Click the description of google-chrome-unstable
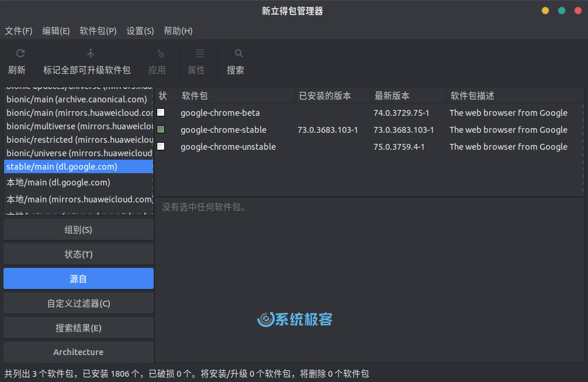The image size is (588, 382). tap(508, 146)
